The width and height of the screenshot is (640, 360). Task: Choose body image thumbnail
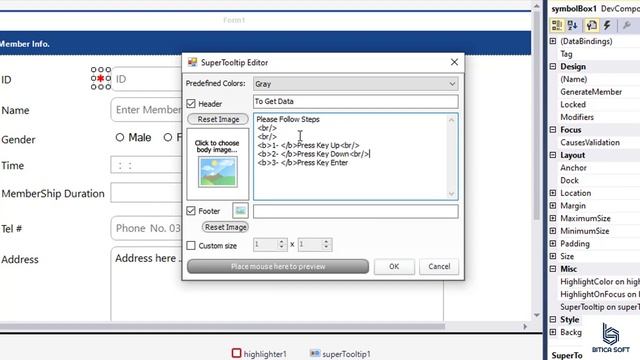[218, 172]
